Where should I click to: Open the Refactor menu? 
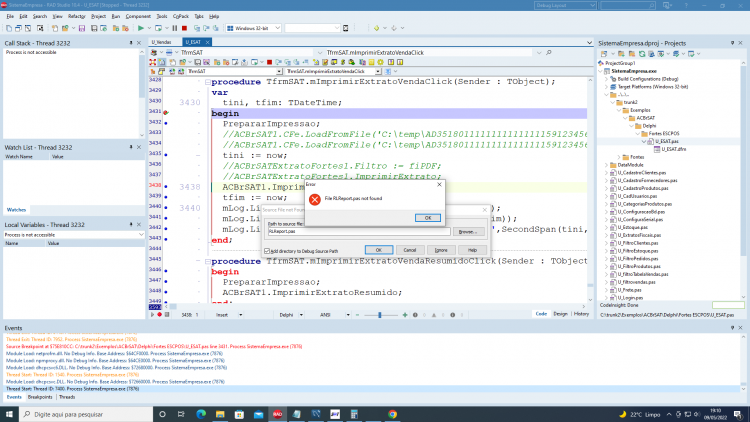[77, 16]
